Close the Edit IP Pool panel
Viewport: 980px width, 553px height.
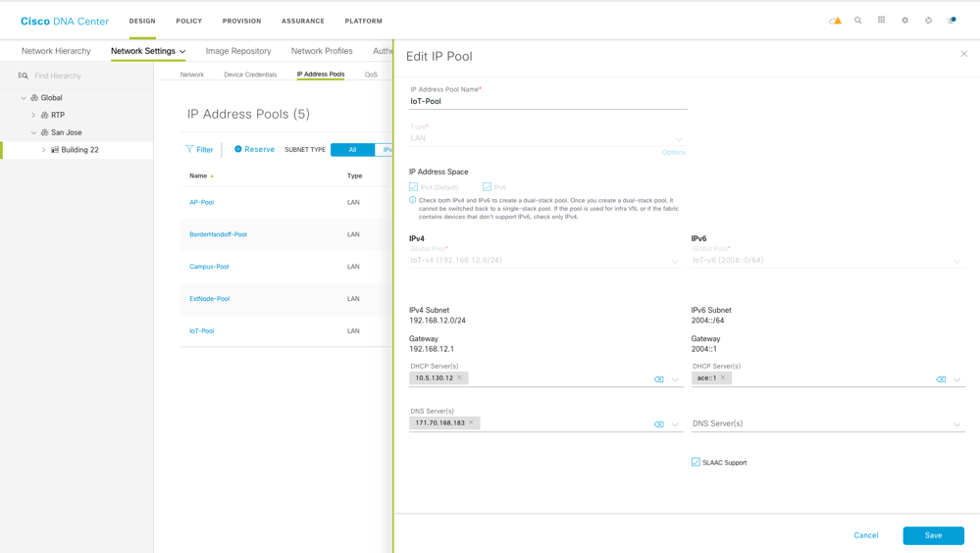click(963, 54)
